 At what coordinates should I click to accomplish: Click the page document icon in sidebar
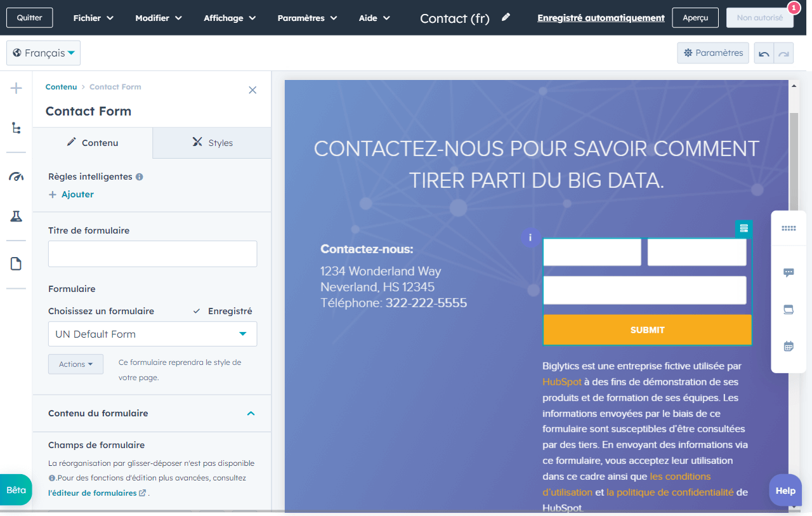(16, 264)
